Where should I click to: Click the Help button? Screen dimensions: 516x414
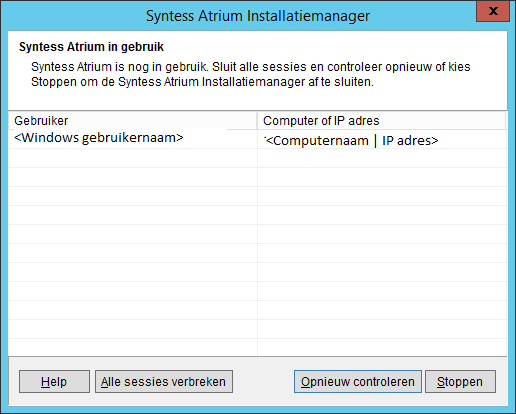click(x=54, y=381)
